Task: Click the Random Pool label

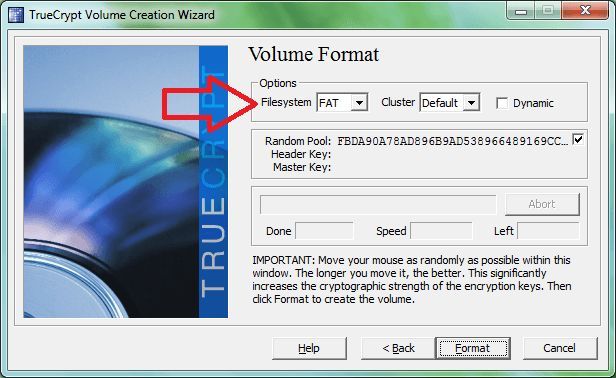Action: [298, 141]
